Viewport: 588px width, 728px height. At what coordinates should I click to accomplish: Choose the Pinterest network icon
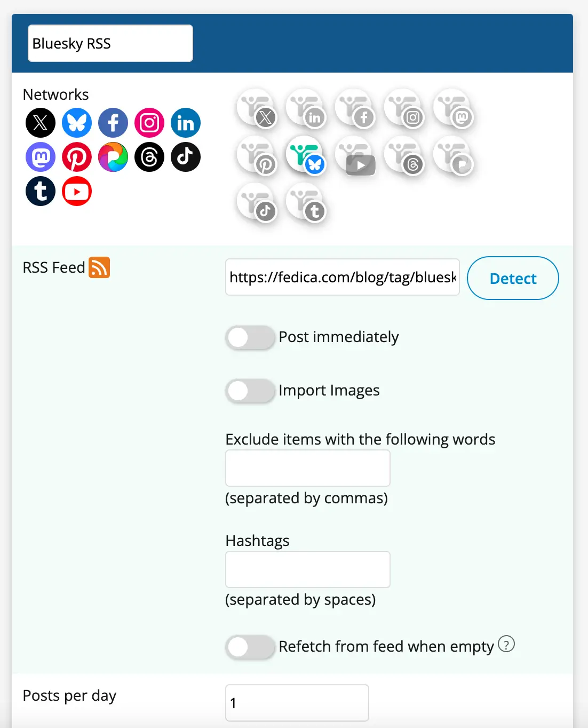point(77,157)
